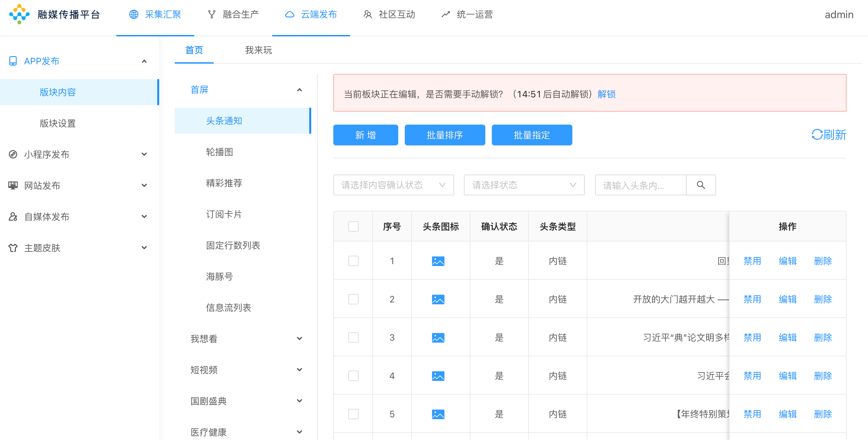
Task: Expand the 网站发布 menu chevron
Action: (144, 185)
